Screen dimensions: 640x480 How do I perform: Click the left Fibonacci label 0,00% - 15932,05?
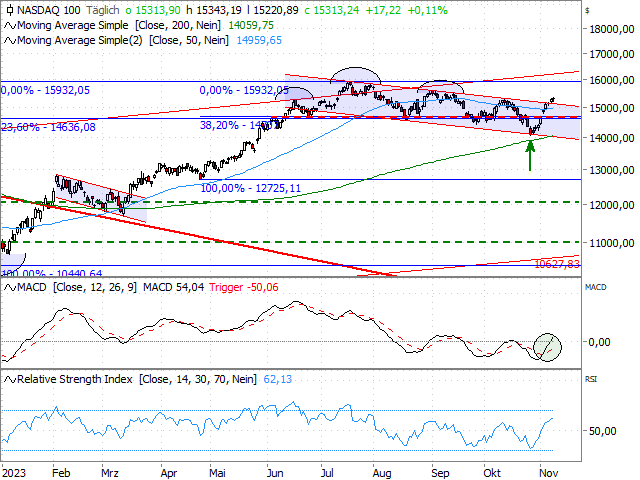click(45, 90)
